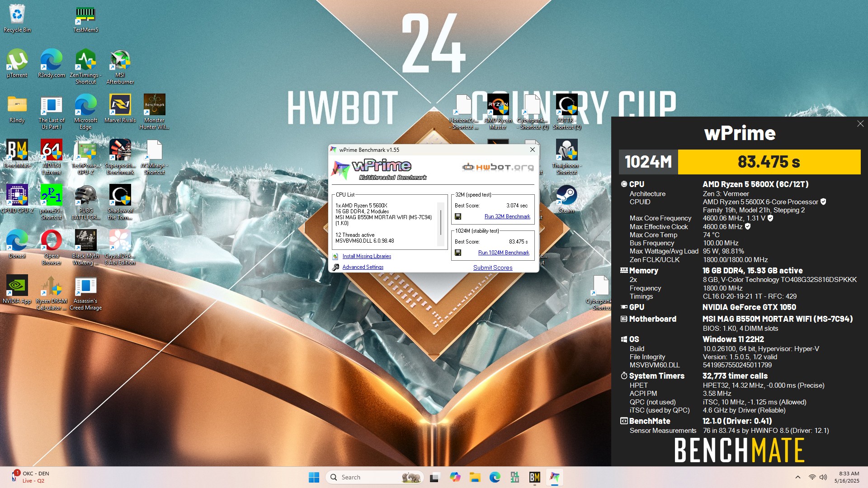Screen dimensions: 868x488
Task: Open AC Mirage shortcut icon
Action: coord(154,157)
